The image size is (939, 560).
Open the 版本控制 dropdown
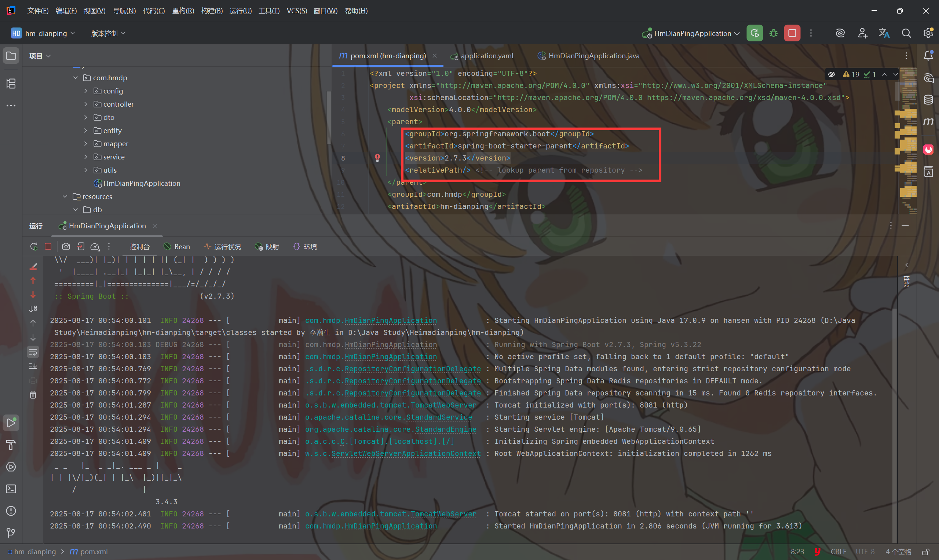click(108, 33)
